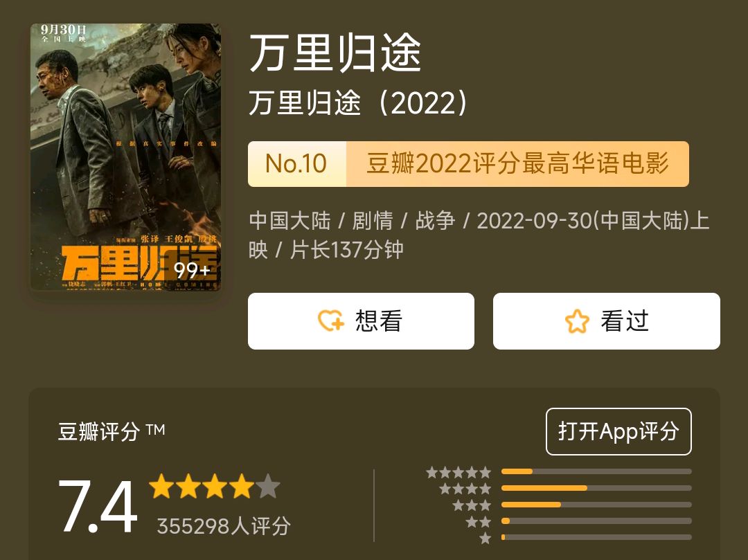Viewport: 748px width, 560px height.
Task: Open the 豆瓣2022评分最高华语电影 ranking list
Action: [x=517, y=163]
